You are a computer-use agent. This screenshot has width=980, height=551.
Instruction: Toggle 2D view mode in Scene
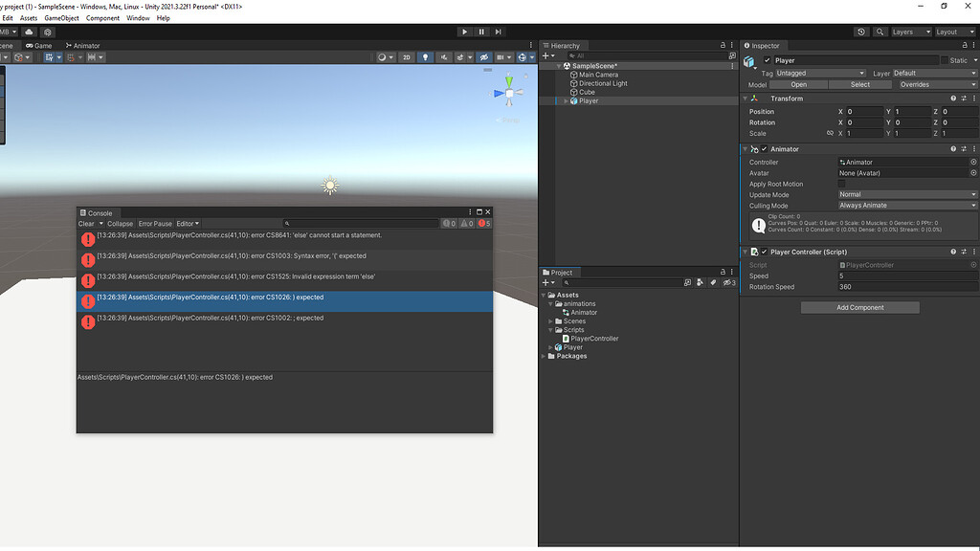pos(407,57)
